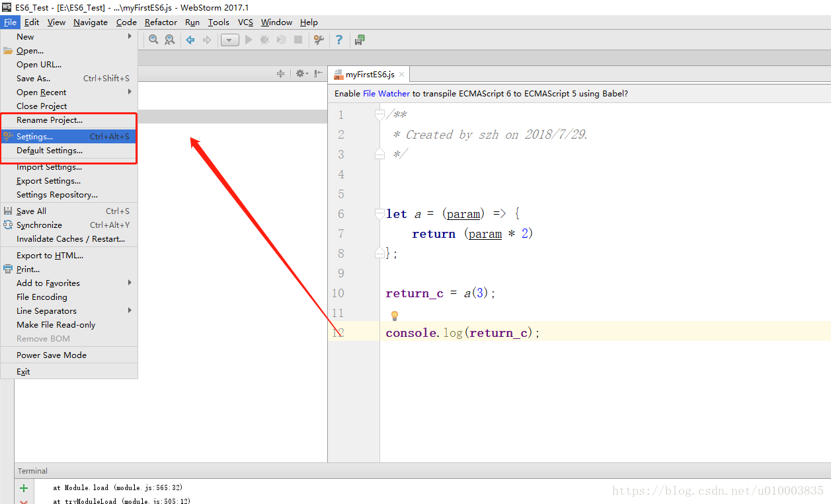Select the myFirstES6.js editor tab

click(370, 75)
